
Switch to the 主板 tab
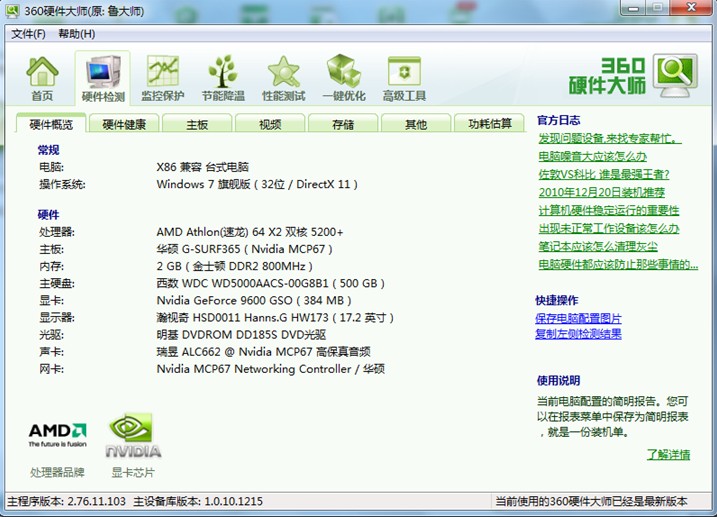point(197,124)
